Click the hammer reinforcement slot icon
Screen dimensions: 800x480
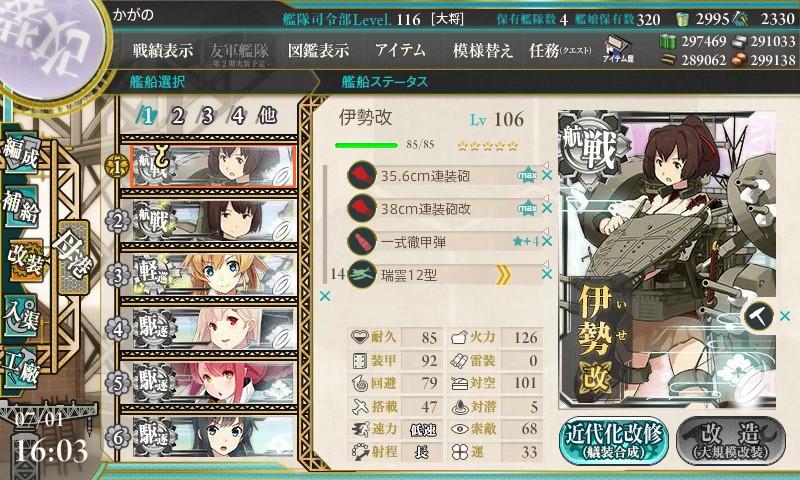pyautogui.click(x=758, y=316)
